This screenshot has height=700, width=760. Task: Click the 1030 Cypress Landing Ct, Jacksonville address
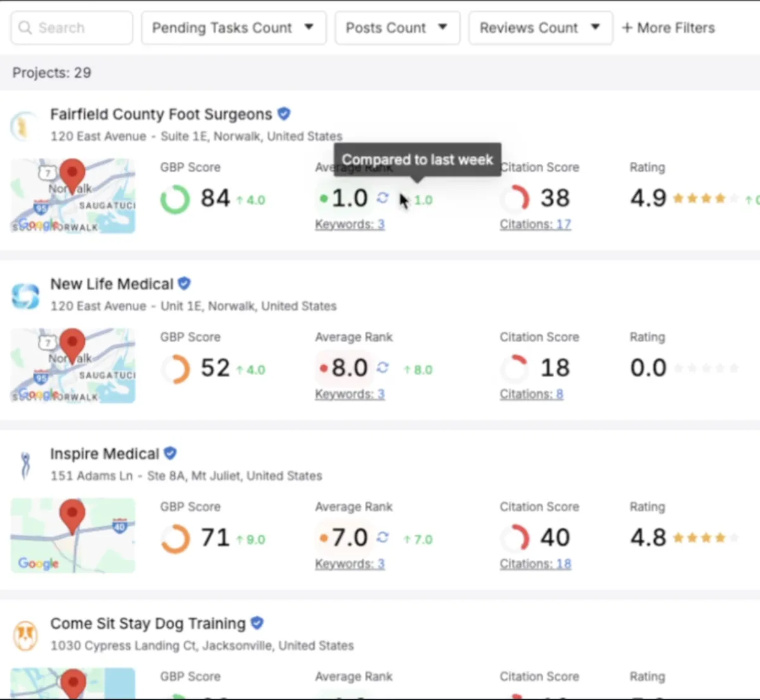click(x=202, y=646)
